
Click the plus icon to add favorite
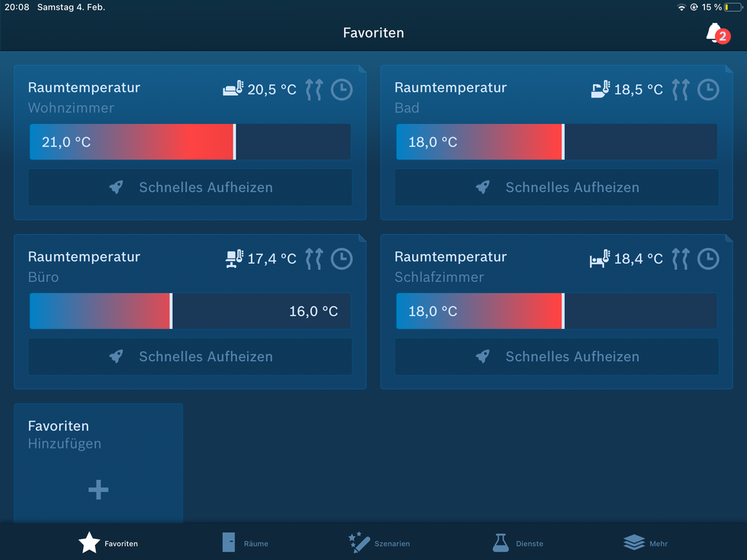[x=98, y=490]
